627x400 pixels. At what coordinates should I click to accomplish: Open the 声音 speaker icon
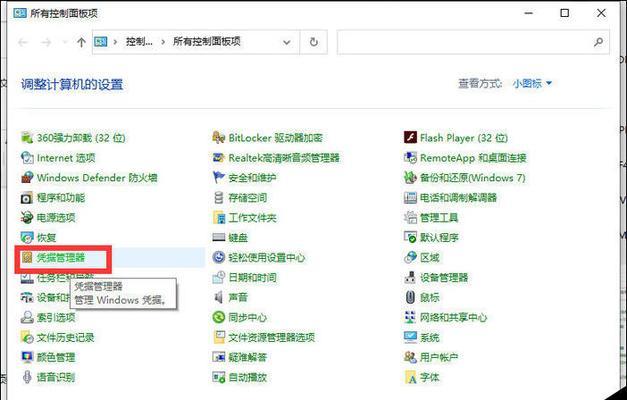pyautogui.click(x=218, y=297)
